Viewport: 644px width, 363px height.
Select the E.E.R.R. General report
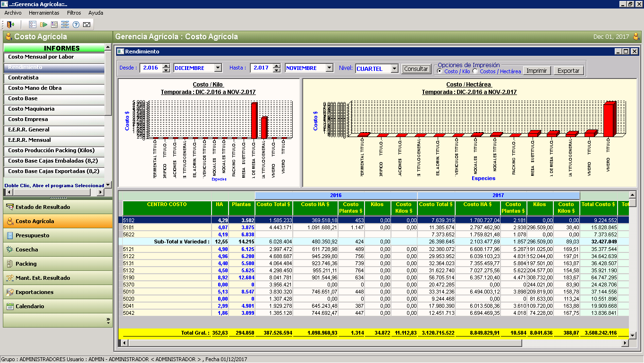click(54, 130)
